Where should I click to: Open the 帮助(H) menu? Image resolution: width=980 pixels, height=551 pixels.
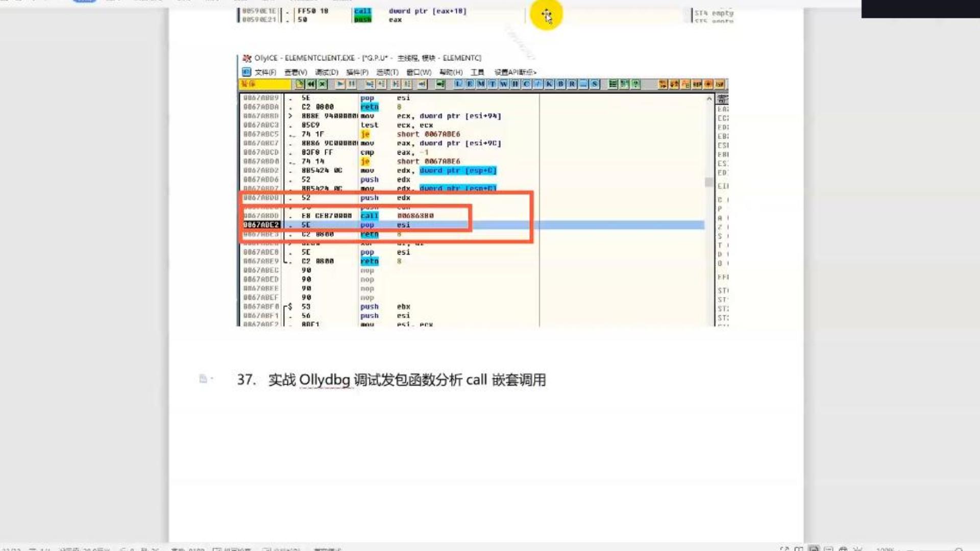tap(451, 72)
